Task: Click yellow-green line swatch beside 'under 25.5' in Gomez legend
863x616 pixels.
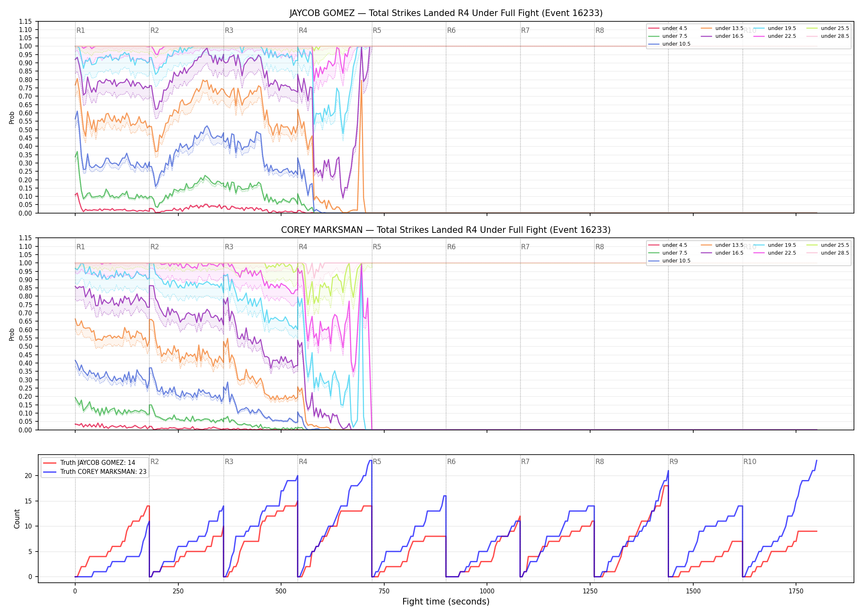Action: pyautogui.click(x=812, y=28)
